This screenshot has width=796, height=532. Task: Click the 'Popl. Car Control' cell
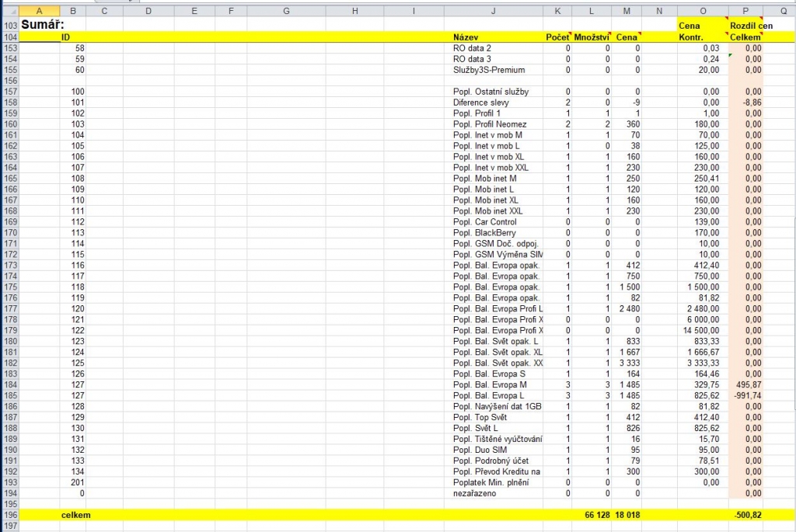pos(493,221)
